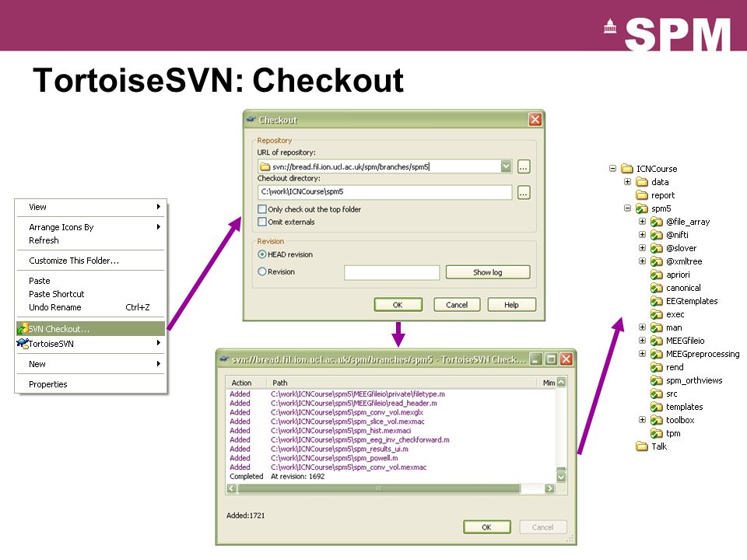Viewport: 747px width, 560px height.
Task: Select the read_header.m added row
Action: coord(391,403)
